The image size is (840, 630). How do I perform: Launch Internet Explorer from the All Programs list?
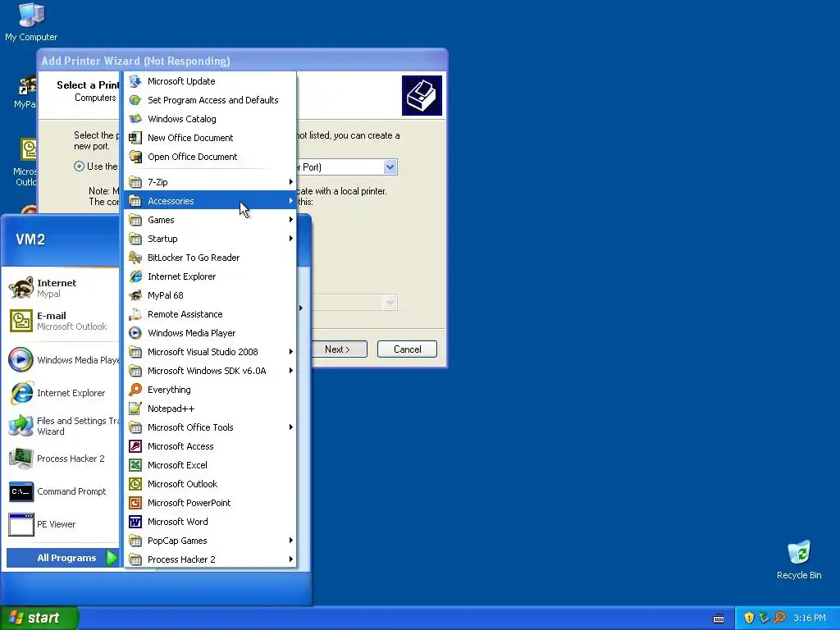[210, 276]
